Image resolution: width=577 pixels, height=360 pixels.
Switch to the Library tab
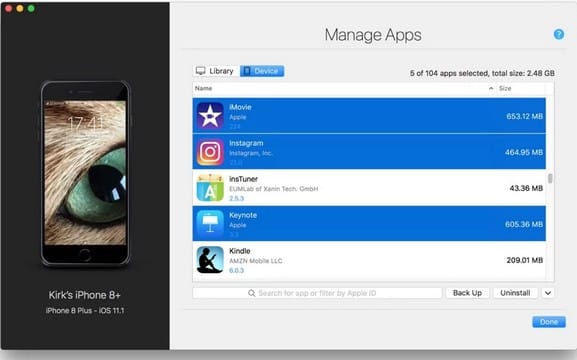click(215, 71)
